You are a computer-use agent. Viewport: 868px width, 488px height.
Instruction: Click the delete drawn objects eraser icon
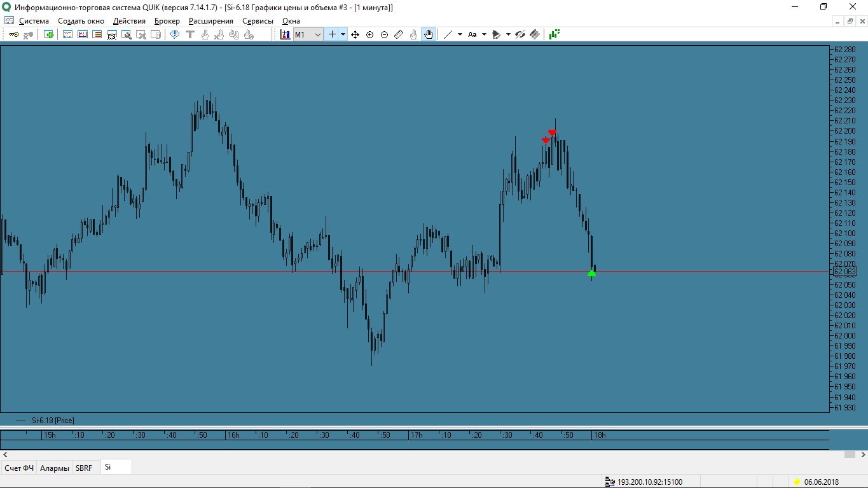point(535,34)
